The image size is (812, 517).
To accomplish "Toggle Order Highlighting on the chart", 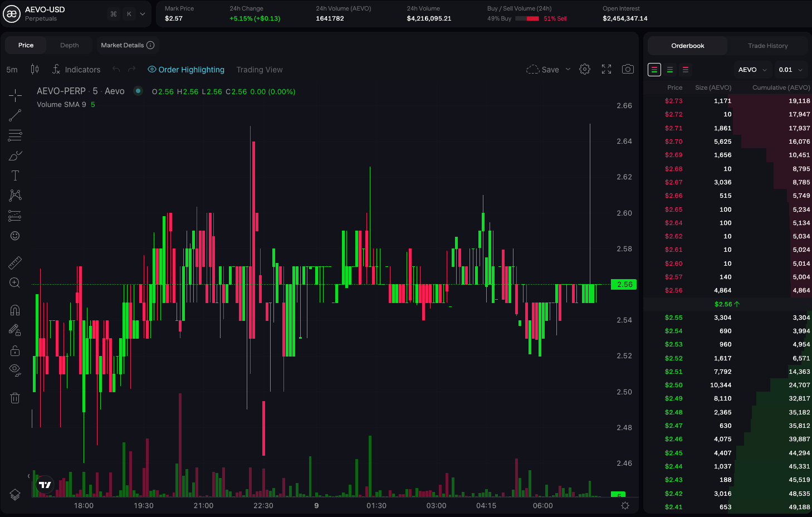I will (x=186, y=69).
